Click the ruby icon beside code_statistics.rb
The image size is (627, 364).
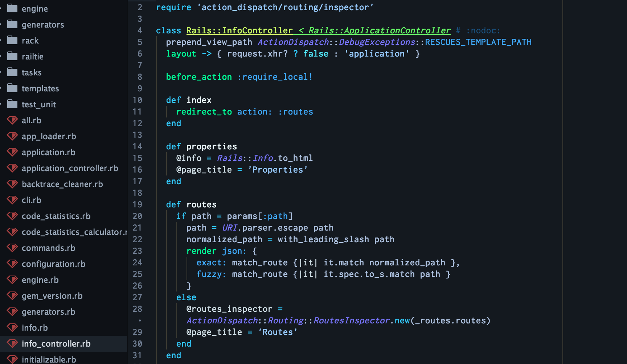(12, 216)
